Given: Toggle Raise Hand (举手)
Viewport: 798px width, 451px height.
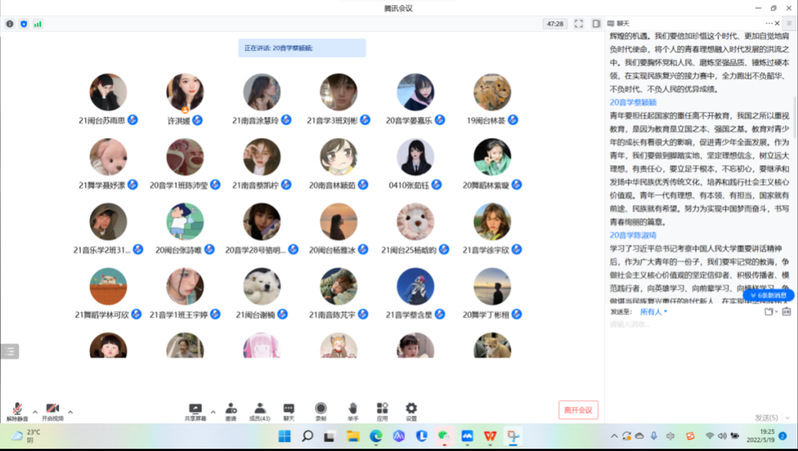Looking at the screenshot, I should [x=353, y=410].
